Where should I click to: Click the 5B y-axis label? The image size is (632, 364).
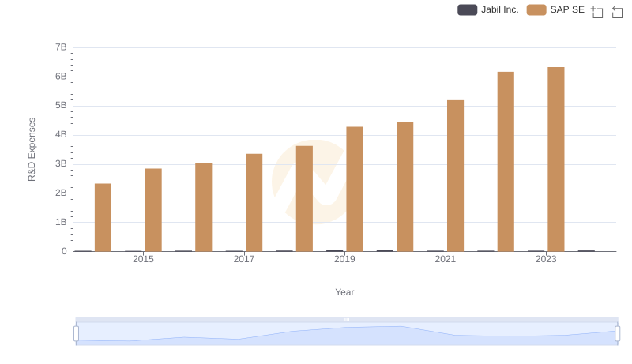point(61,106)
